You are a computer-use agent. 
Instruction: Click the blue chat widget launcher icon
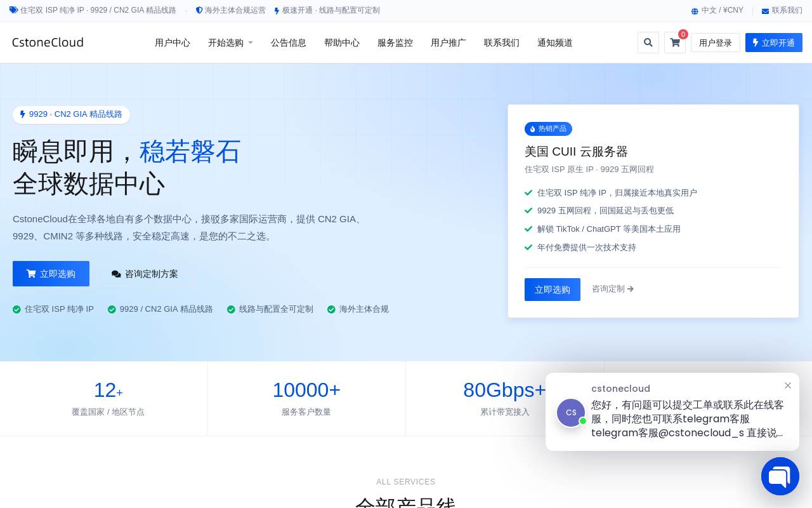click(x=780, y=476)
